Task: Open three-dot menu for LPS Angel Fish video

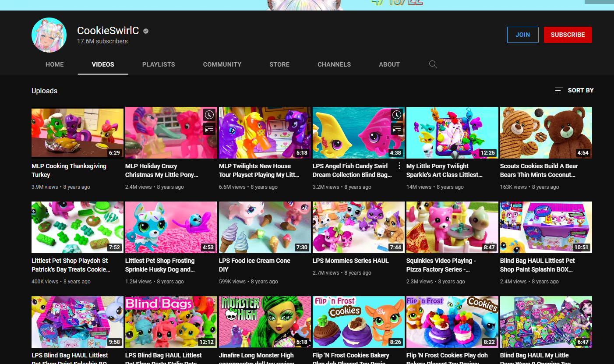Action: (x=399, y=166)
